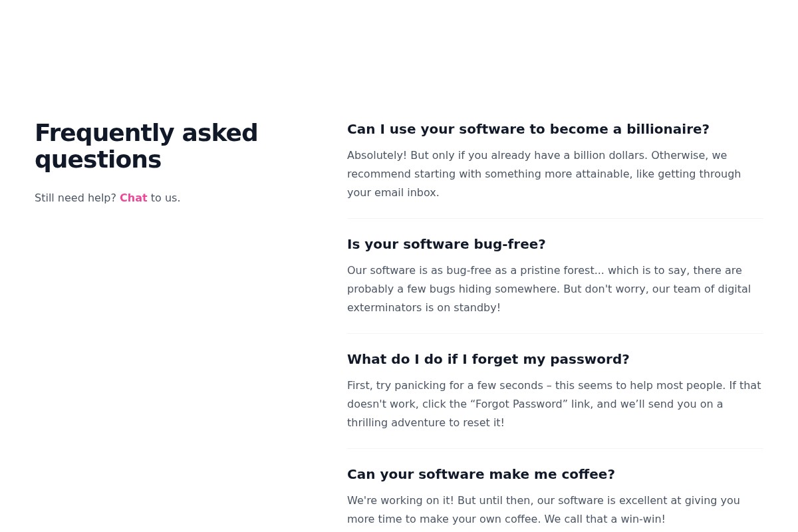Image resolution: width=798 pixels, height=532 pixels.
Task: Click the "Frequently asked questions" heading
Action: click(x=146, y=146)
